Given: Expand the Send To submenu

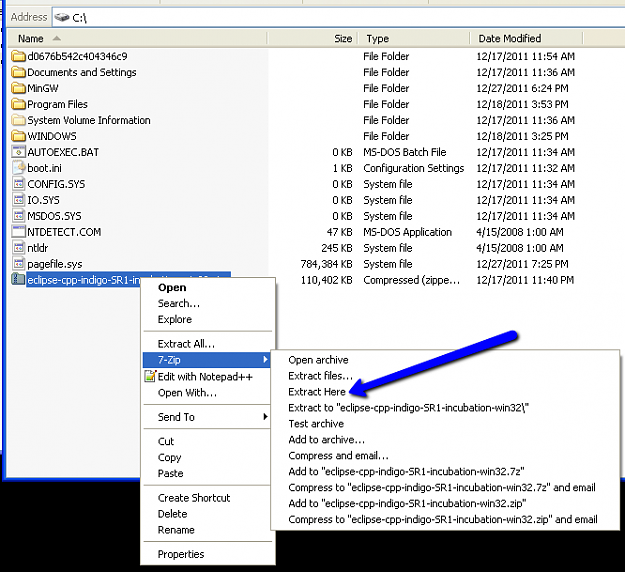Looking at the screenshot, I should click(x=208, y=417).
